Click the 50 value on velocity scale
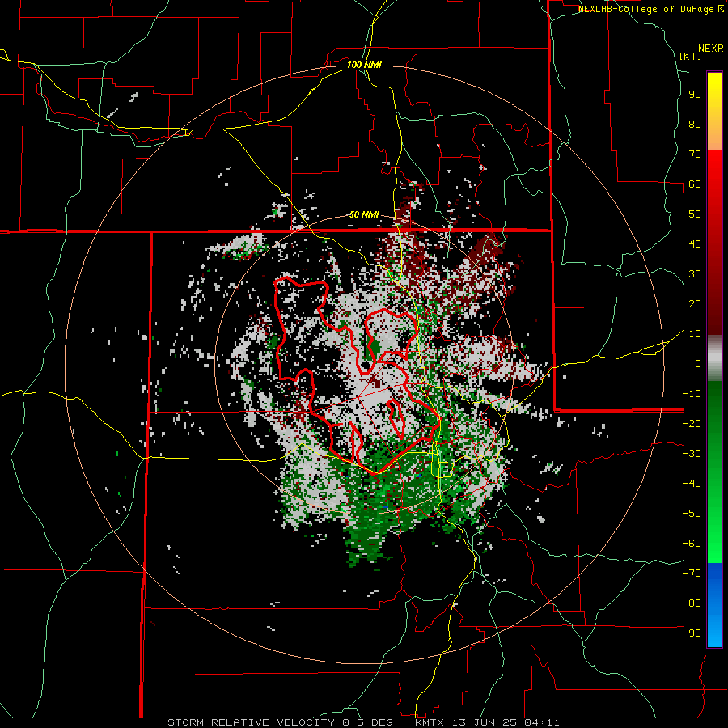The image size is (728, 728). (695, 214)
